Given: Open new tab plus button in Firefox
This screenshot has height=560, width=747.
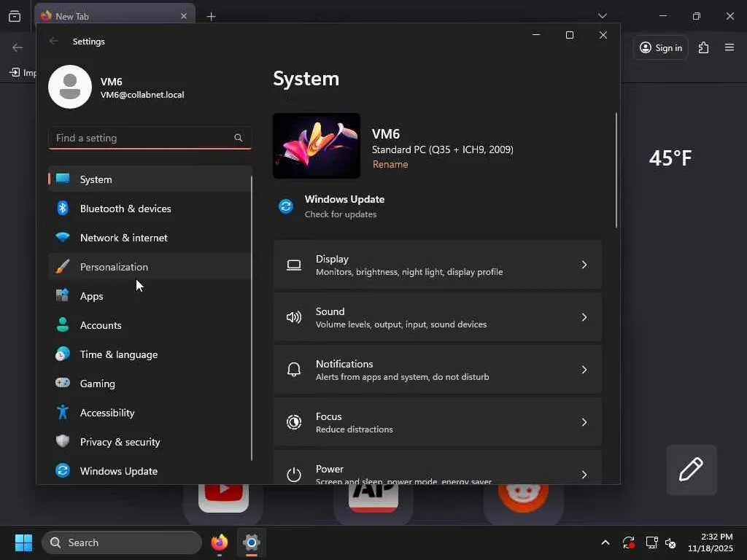Looking at the screenshot, I should coord(211,17).
